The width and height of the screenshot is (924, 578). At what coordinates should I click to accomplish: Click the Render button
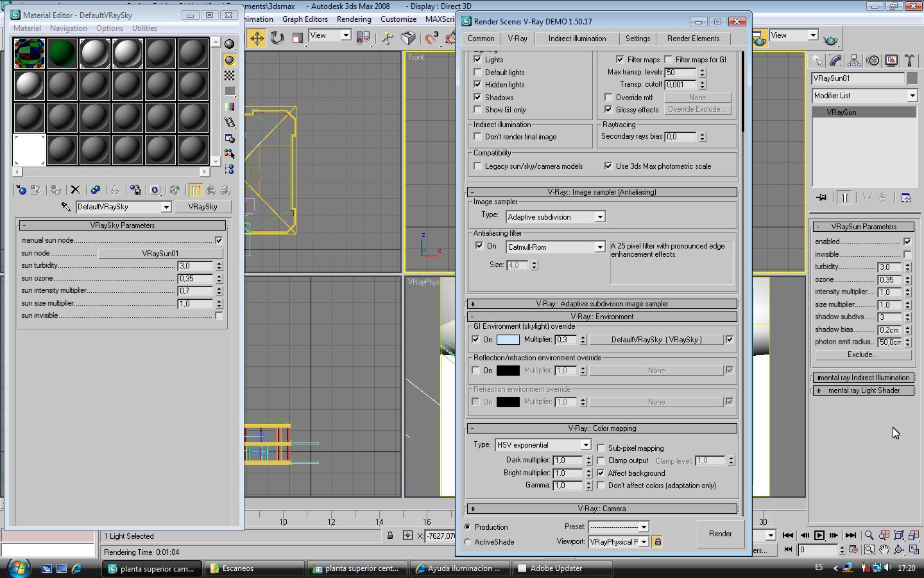tap(720, 534)
